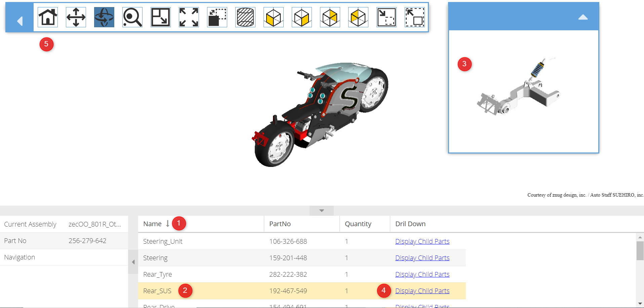The width and height of the screenshot is (644, 308).
Task: Select the Zoom magnifier tool
Action: click(132, 17)
